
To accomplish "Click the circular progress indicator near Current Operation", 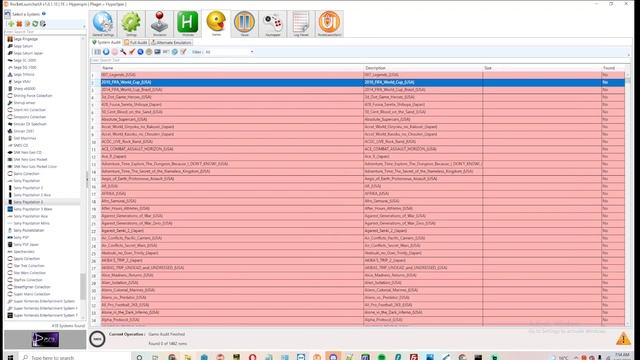I will (97, 339).
